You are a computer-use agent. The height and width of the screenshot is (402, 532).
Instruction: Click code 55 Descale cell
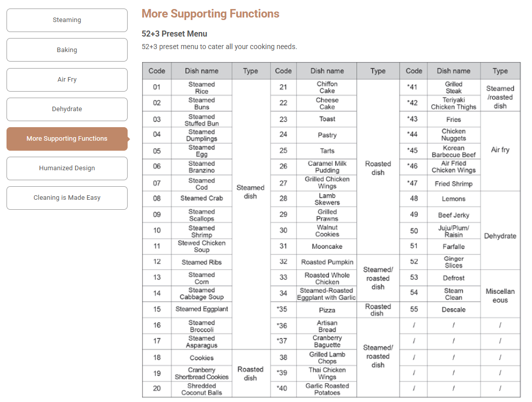pos(453,309)
